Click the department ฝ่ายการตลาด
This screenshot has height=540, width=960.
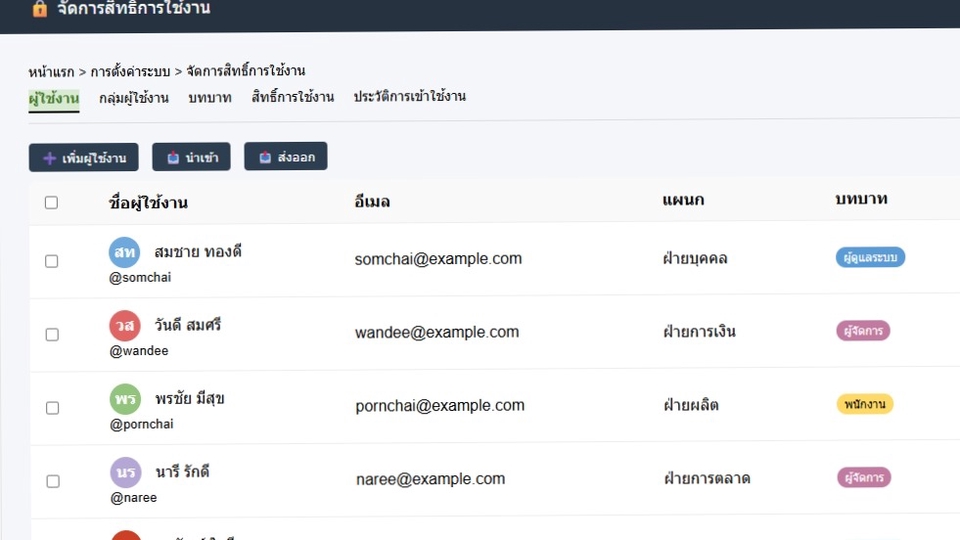point(708,479)
